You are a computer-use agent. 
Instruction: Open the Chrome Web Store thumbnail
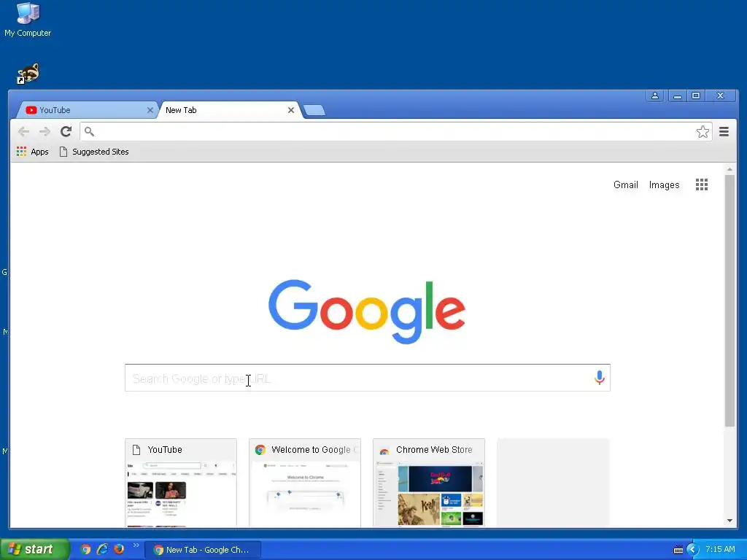[429, 483]
